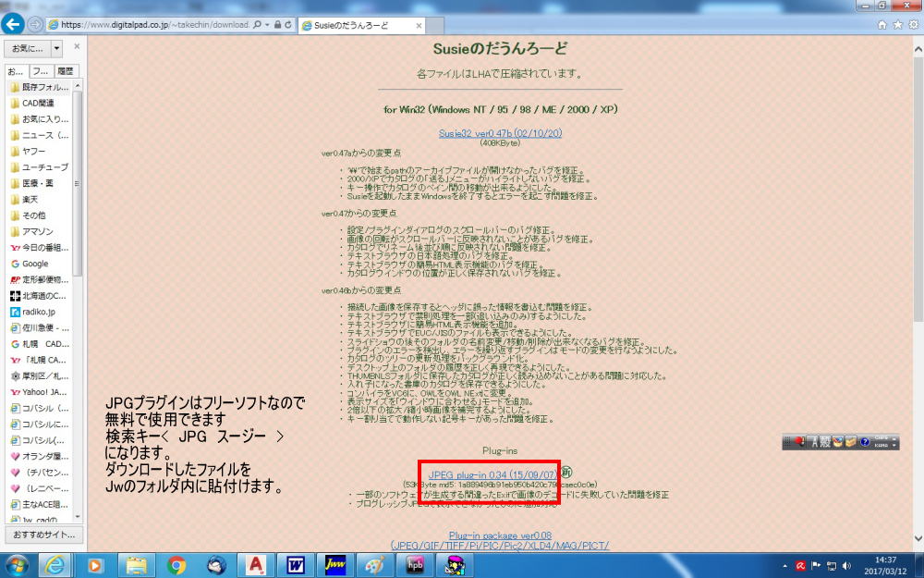Open the Plug-in package ver0.08 link
The width and height of the screenshot is (924, 578).
point(500,535)
